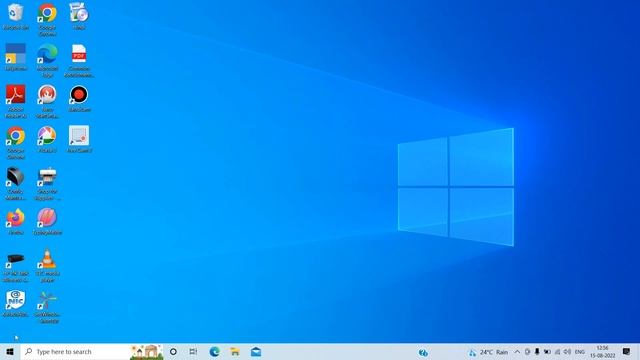Open the blue Get Help taskbar icon

tap(423, 352)
